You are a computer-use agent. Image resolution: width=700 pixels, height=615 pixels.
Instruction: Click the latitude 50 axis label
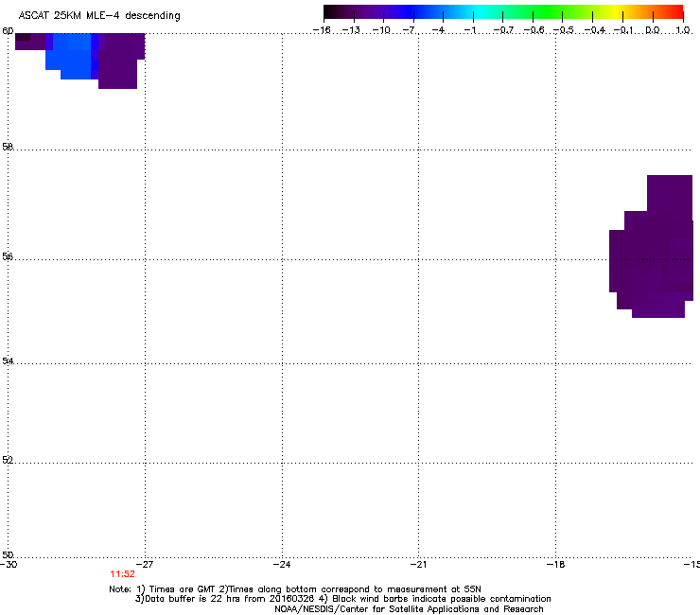click(8, 554)
